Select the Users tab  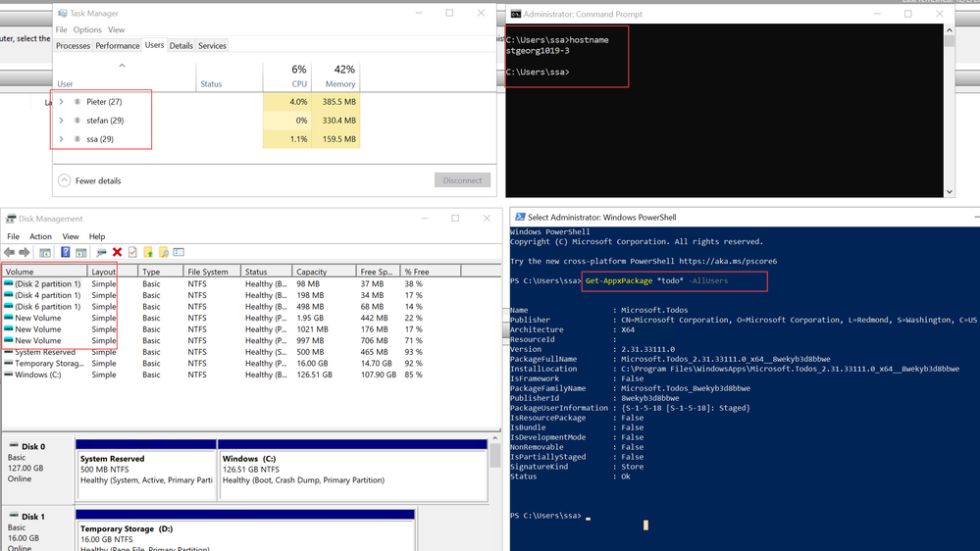click(x=154, y=45)
